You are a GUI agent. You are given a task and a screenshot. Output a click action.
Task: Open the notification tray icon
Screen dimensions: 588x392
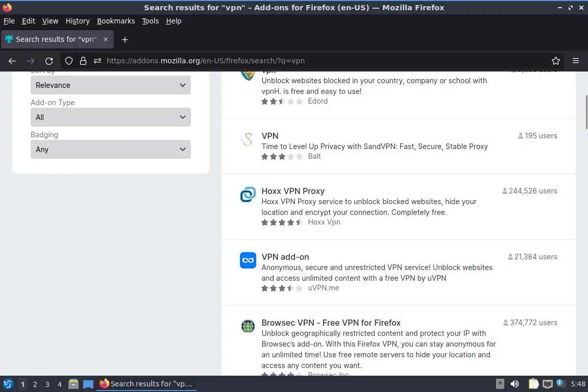pyautogui.click(x=559, y=383)
